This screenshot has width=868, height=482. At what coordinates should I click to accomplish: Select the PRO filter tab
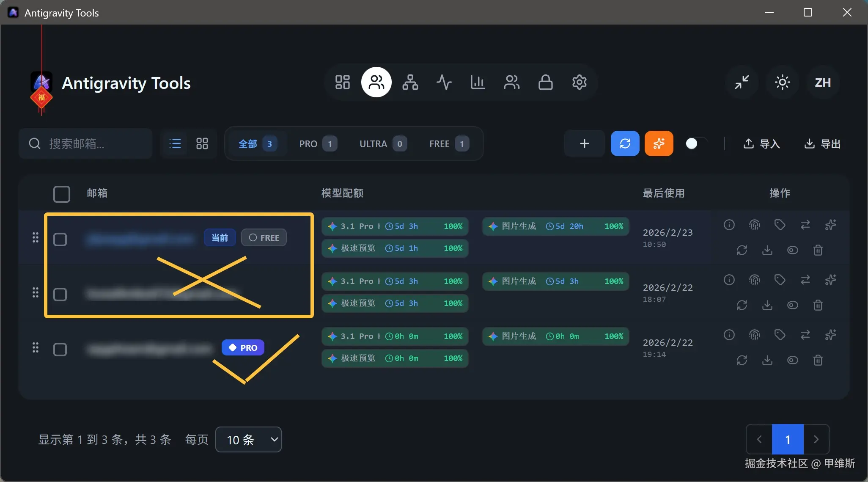(x=318, y=144)
